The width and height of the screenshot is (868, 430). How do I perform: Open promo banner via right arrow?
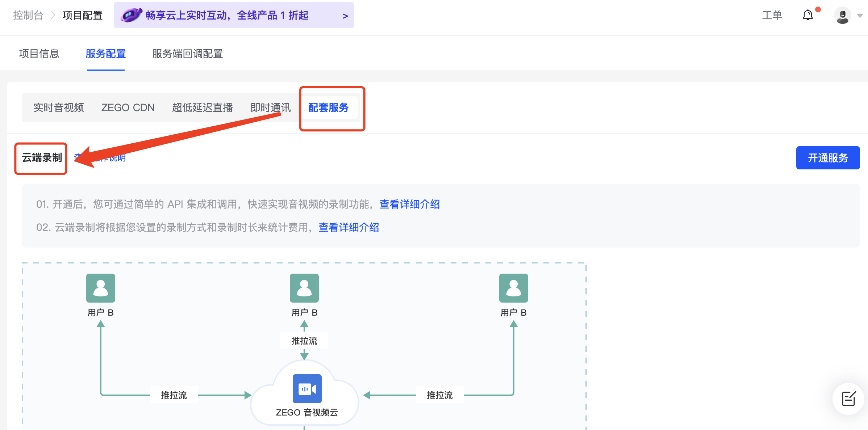[x=345, y=16]
